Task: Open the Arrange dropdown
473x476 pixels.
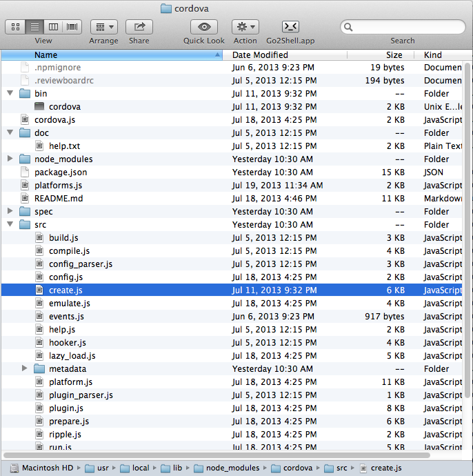Action: click(x=103, y=27)
